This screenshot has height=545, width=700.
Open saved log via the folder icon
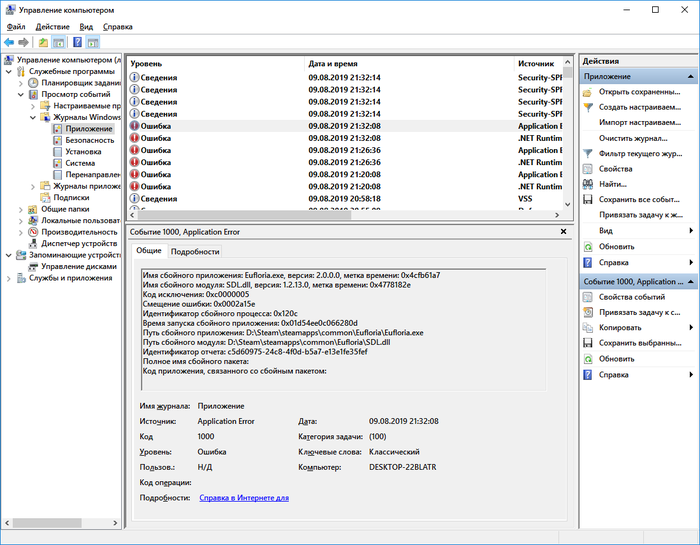[x=587, y=92]
